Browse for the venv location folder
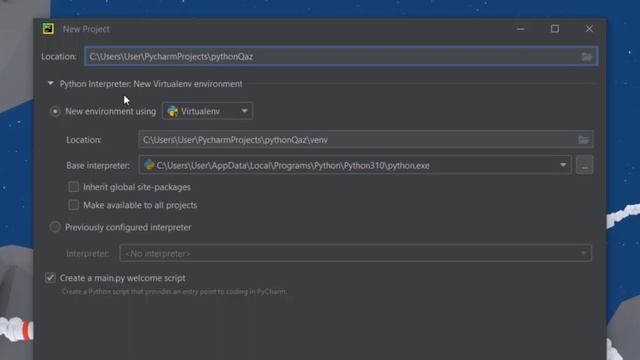 pyautogui.click(x=583, y=140)
